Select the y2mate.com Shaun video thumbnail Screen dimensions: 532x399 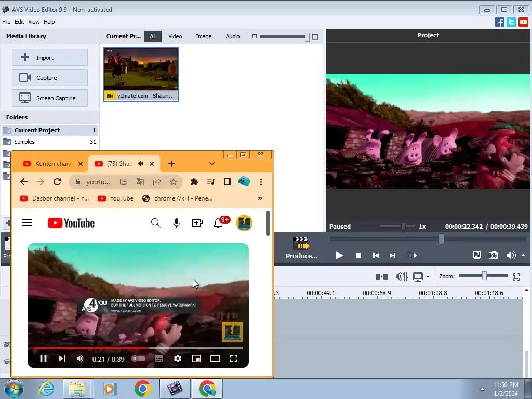(141, 74)
